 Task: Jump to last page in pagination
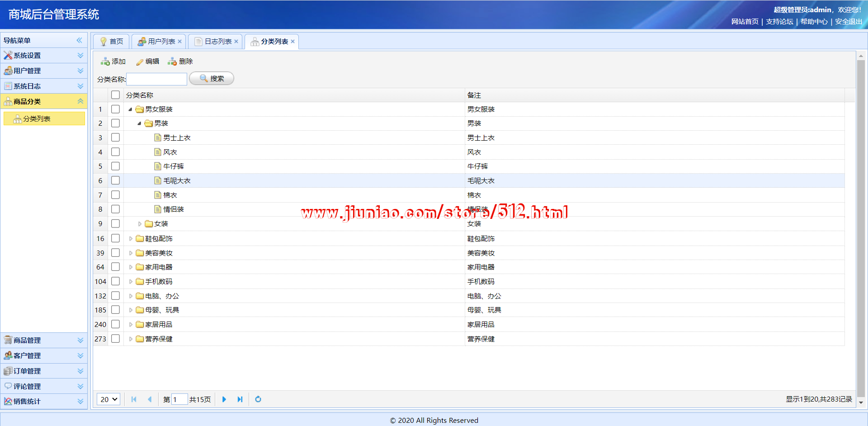240,399
